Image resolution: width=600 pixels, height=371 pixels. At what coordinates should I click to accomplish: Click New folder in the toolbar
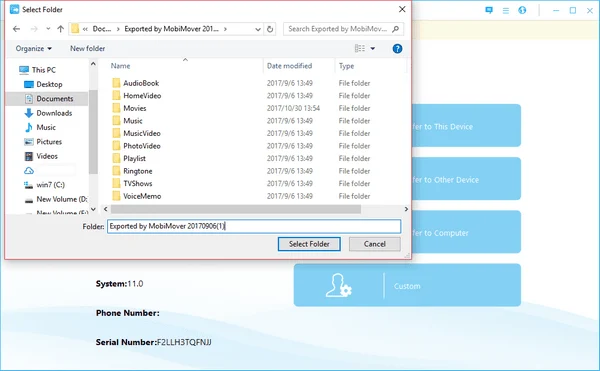(87, 49)
